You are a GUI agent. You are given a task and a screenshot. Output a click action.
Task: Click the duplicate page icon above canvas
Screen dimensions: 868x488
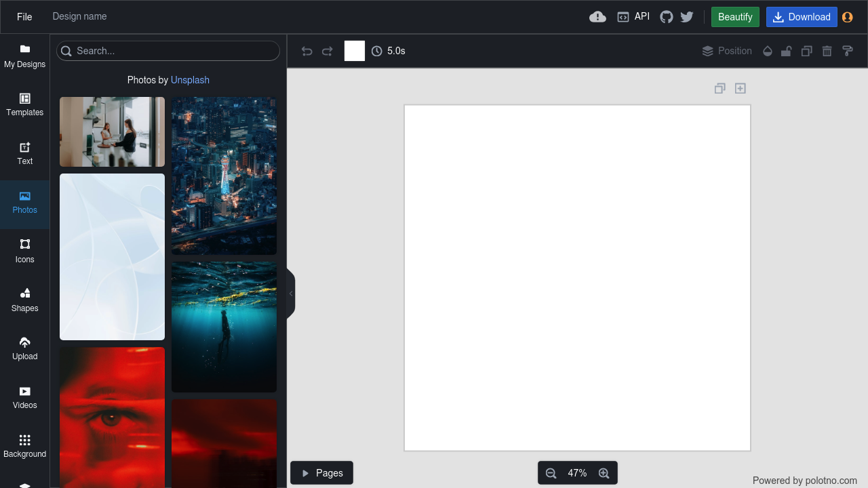pos(719,88)
